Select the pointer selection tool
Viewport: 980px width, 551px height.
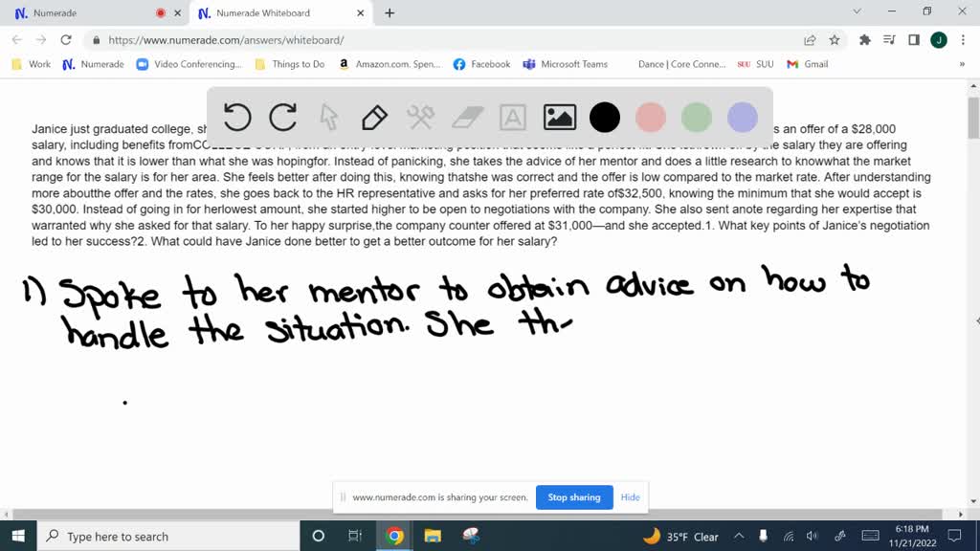coord(329,118)
